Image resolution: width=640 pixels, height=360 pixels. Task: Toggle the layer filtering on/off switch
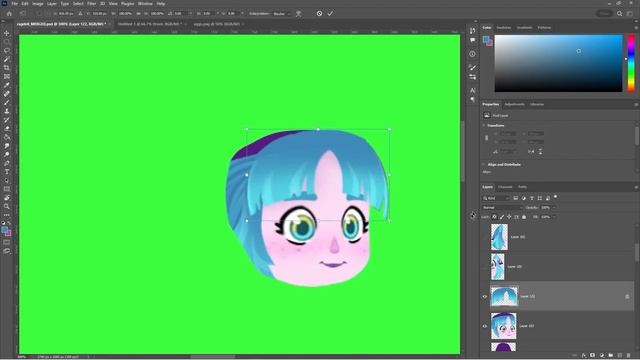point(556,197)
